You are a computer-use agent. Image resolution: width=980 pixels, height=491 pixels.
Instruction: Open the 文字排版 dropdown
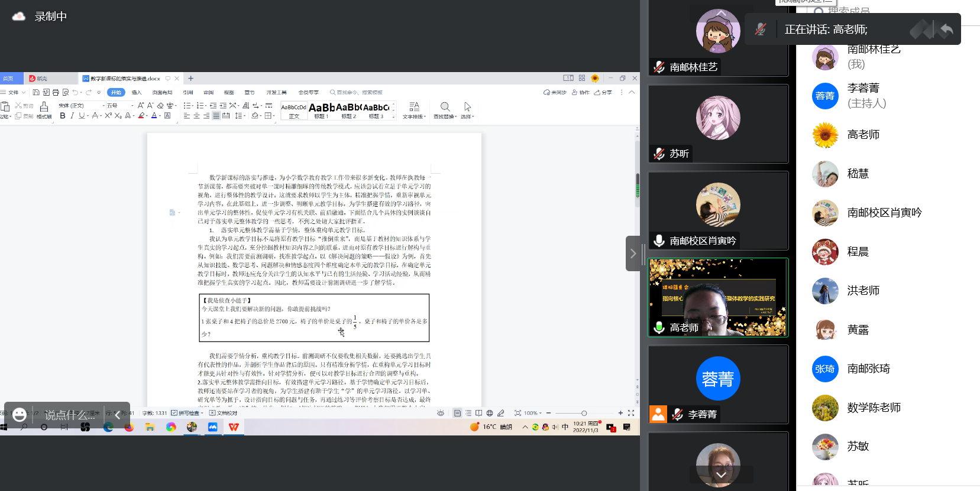pos(414,110)
